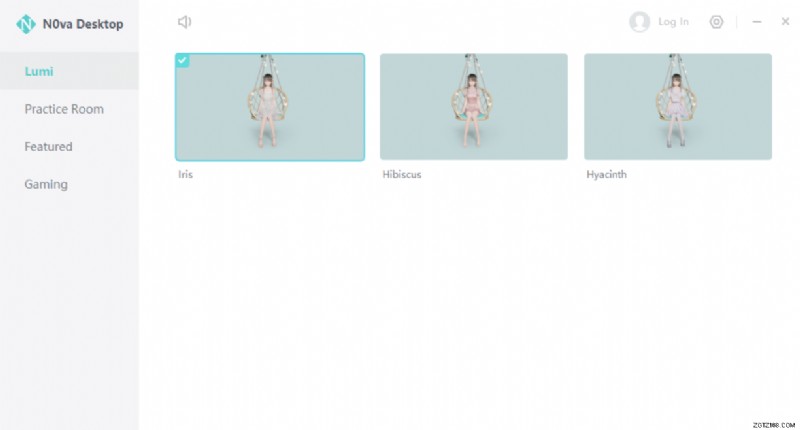Open settings via the hexagon gear icon
Viewport: 800px width, 430px height.
pos(716,22)
